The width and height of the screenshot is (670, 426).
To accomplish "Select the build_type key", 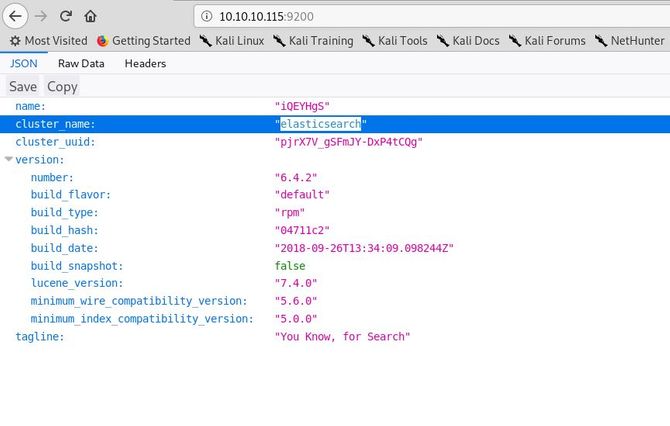I will tap(65, 212).
